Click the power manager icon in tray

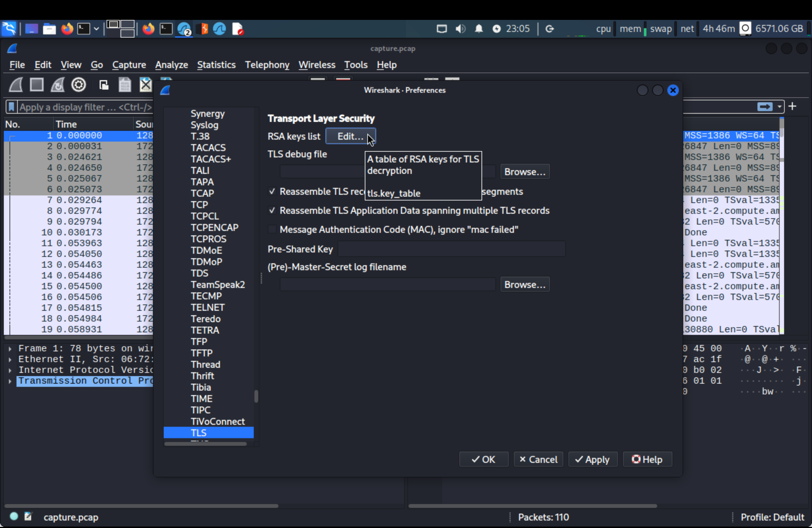click(496, 29)
